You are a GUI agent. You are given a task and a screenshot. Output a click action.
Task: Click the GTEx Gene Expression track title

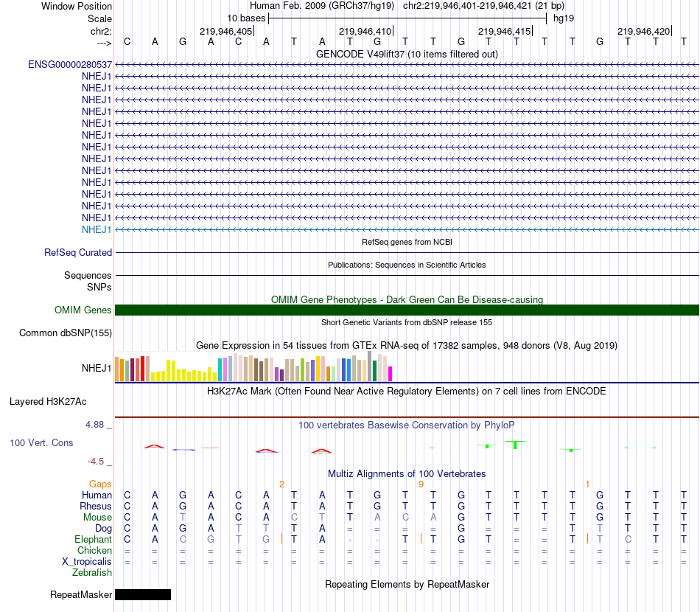coord(407,345)
